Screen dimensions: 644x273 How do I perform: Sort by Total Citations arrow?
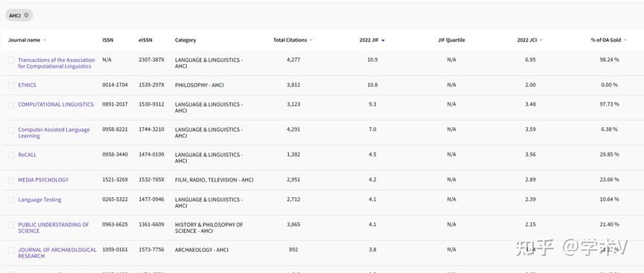311,40
